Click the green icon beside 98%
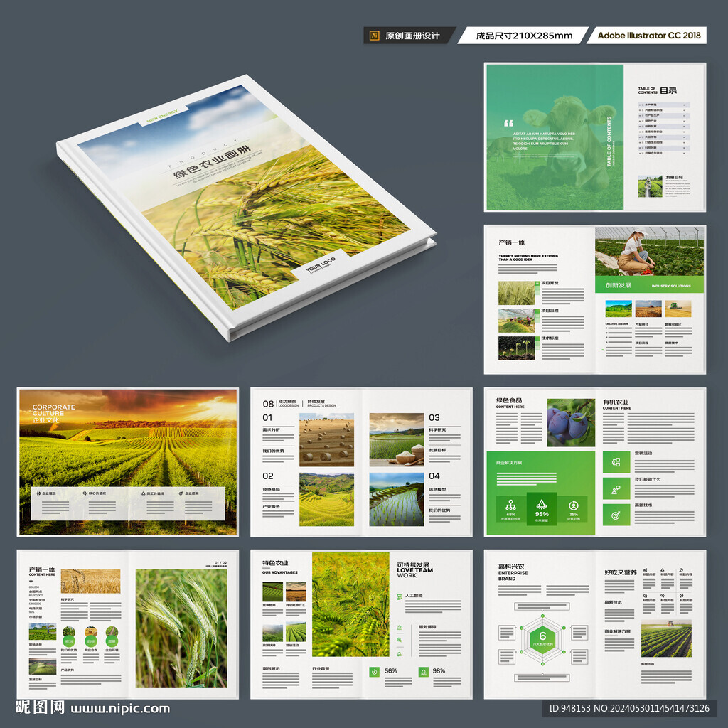 (424, 671)
